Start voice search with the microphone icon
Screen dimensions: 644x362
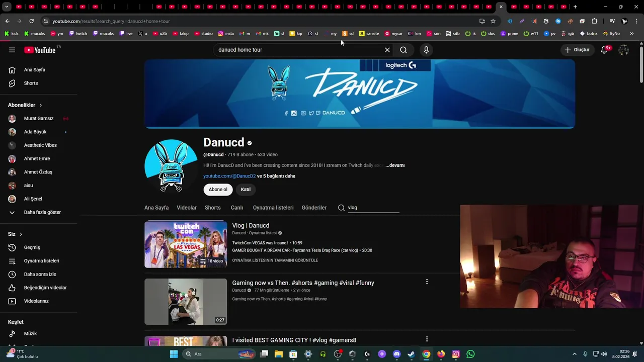(426, 50)
